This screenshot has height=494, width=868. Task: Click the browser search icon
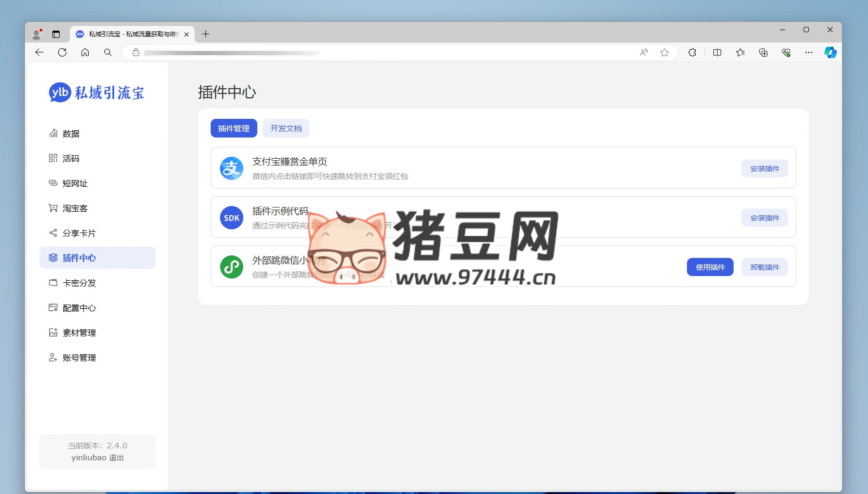108,52
